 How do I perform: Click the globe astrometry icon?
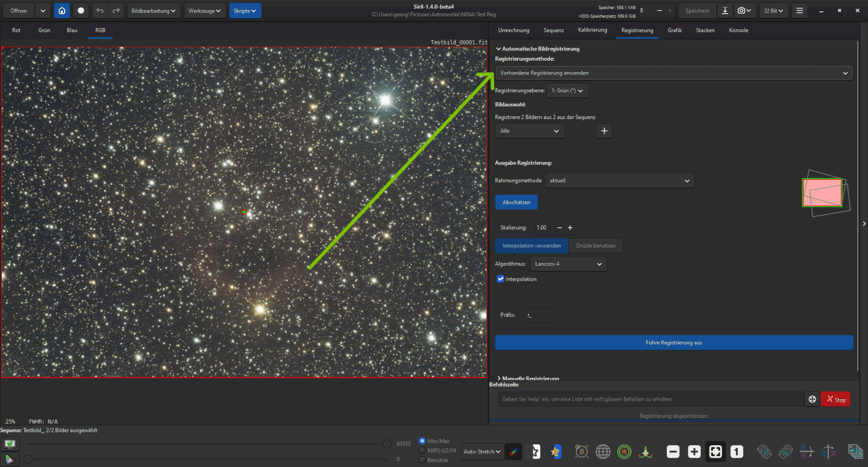pos(603,451)
